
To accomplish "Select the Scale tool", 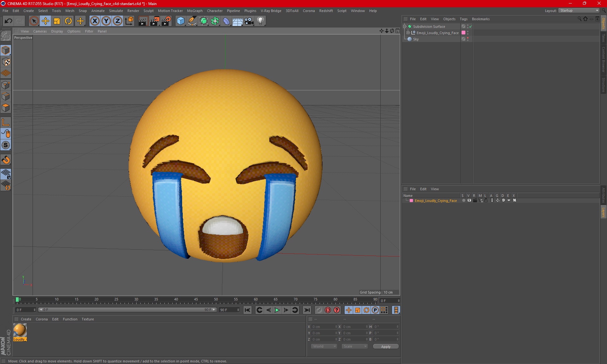I will 57,21.
